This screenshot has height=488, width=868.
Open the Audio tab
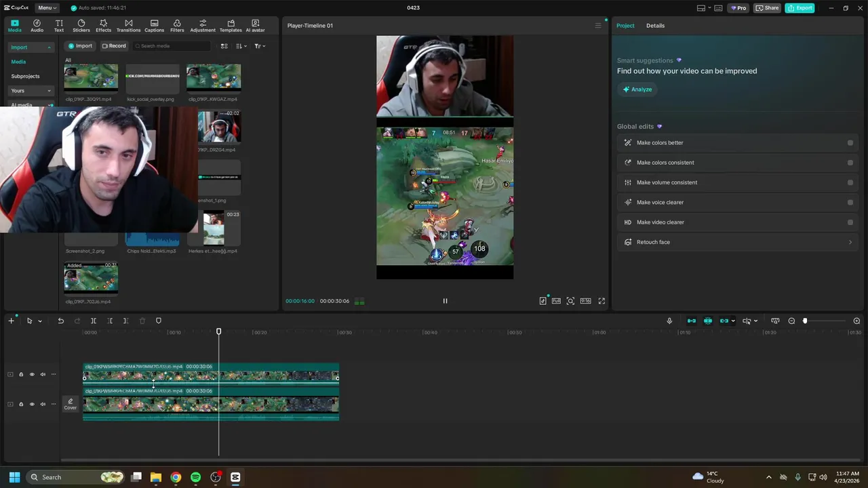click(x=37, y=26)
